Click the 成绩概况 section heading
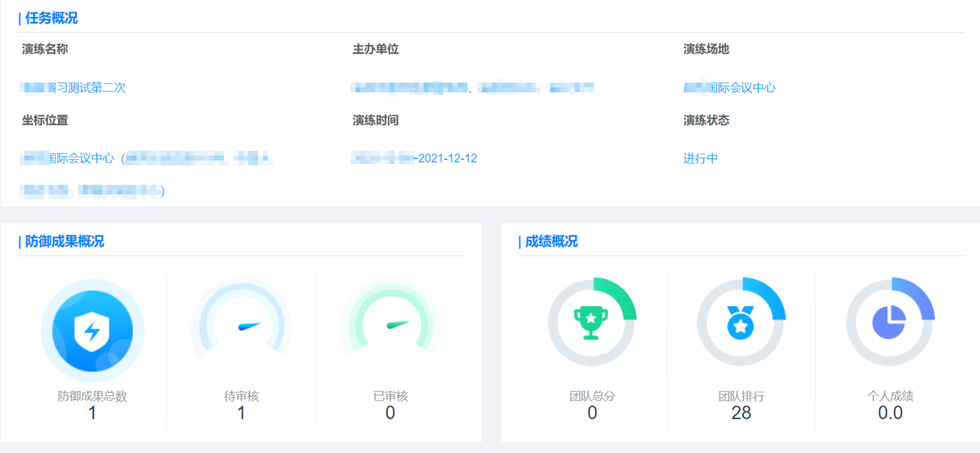Screen dimensions: 980x453 click(x=551, y=241)
